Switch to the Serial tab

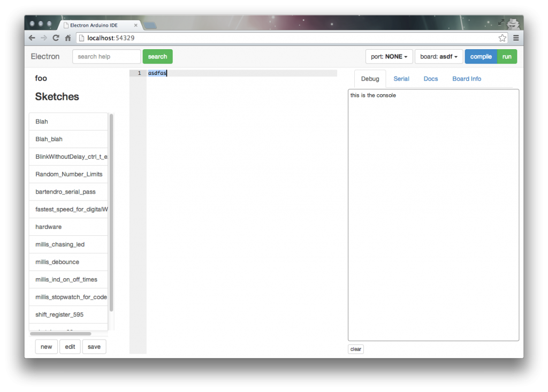(x=401, y=79)
